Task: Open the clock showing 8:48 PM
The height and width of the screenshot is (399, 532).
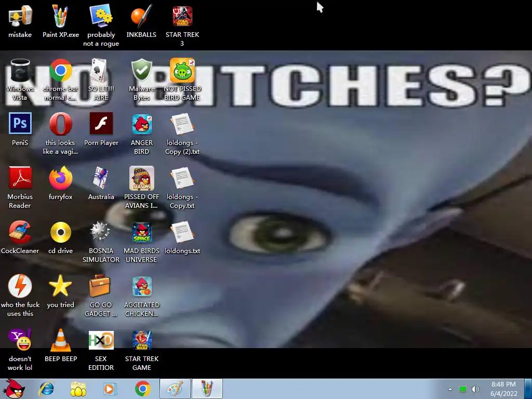Action: point(504,389)
